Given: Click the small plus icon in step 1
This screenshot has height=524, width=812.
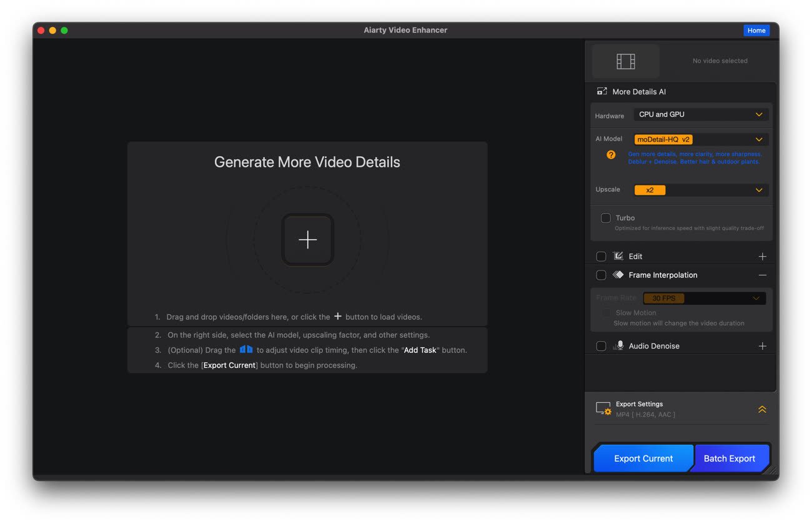Looking at the screenshot, I should (338, 316).
